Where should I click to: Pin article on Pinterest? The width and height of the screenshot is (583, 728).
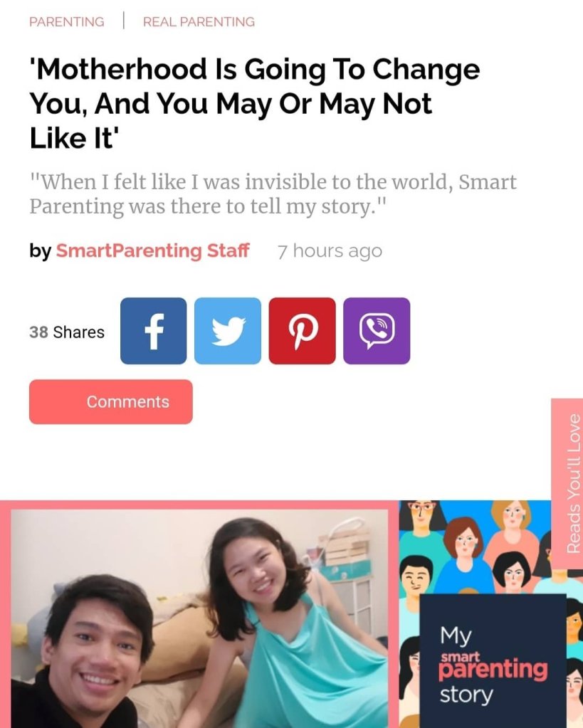[x=302, y=331]
